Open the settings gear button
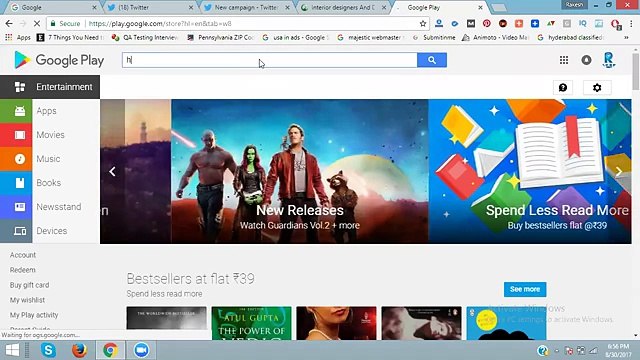 pyautogui.click(x=597, y=87)
